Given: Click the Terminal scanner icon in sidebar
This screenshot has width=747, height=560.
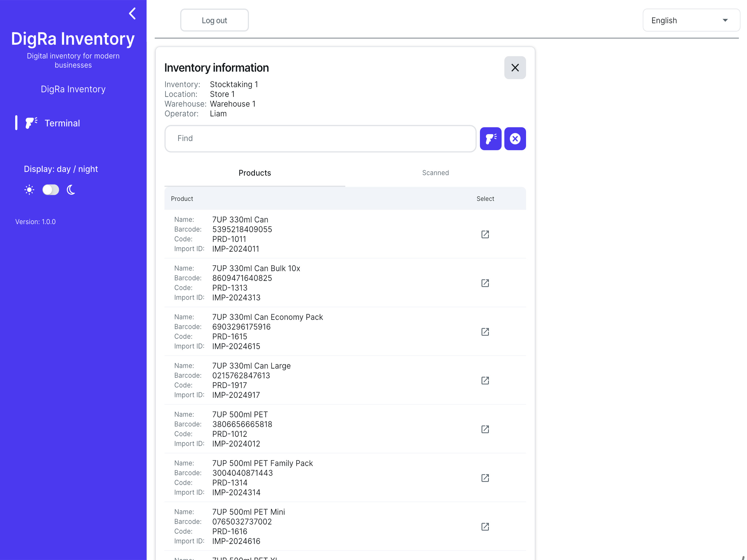Looking at the screenshot, I should (31, 123).
